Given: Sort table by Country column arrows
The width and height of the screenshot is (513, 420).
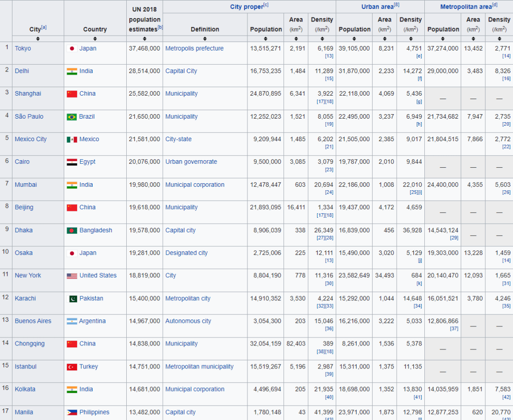Looking at the screenshot, I should pos(95,38).
